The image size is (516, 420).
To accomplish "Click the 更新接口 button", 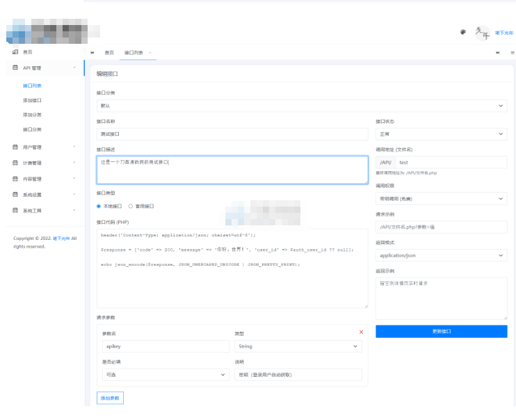I will click(x=441, y=332).
